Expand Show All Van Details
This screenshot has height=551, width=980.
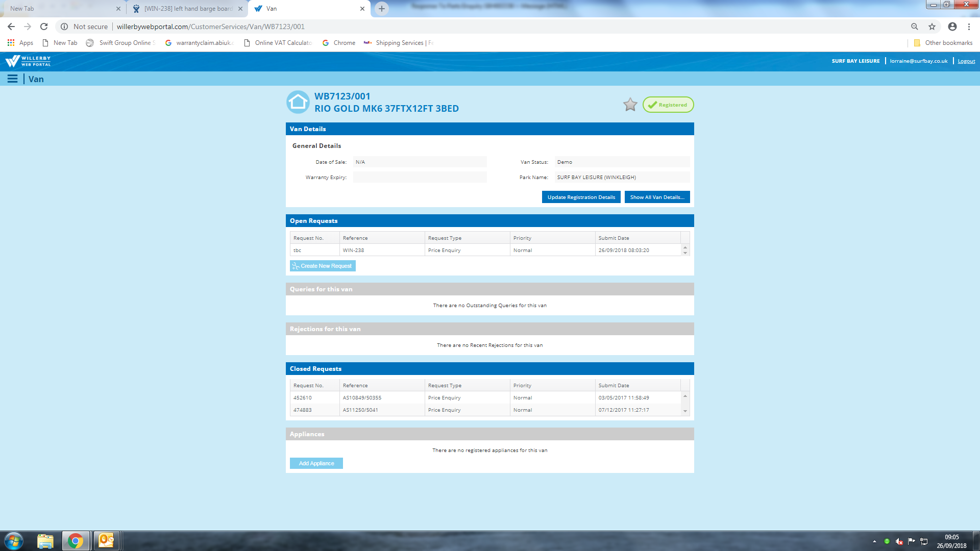pos(657,197)
